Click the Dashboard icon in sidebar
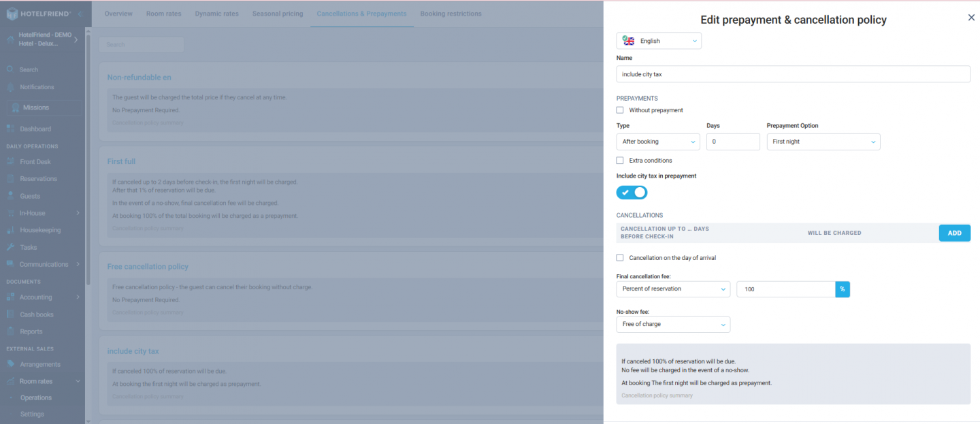 [x=10, y=129]
